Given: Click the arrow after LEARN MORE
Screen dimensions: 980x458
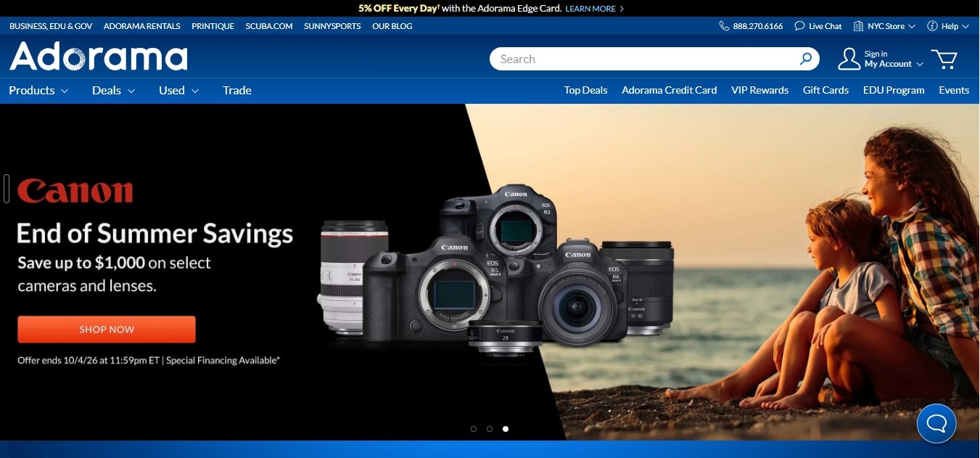Looking at the screenshot, I should pyautogui.click(x=622, y=9).
